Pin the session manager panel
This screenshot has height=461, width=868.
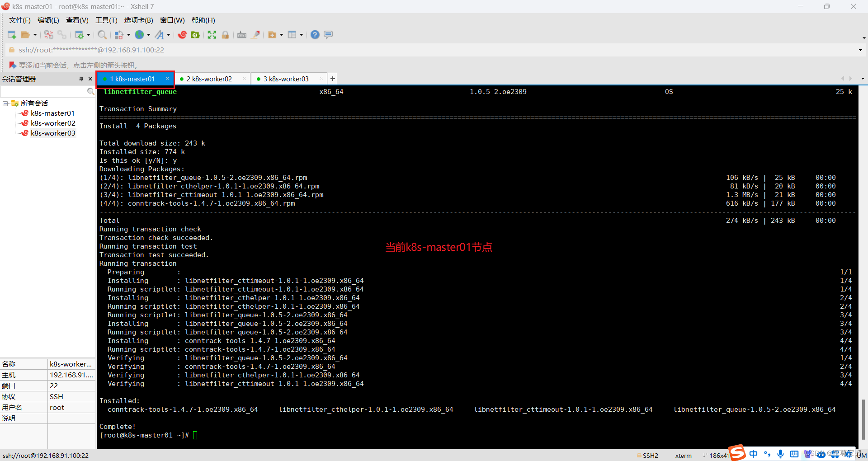click(81, 79)
